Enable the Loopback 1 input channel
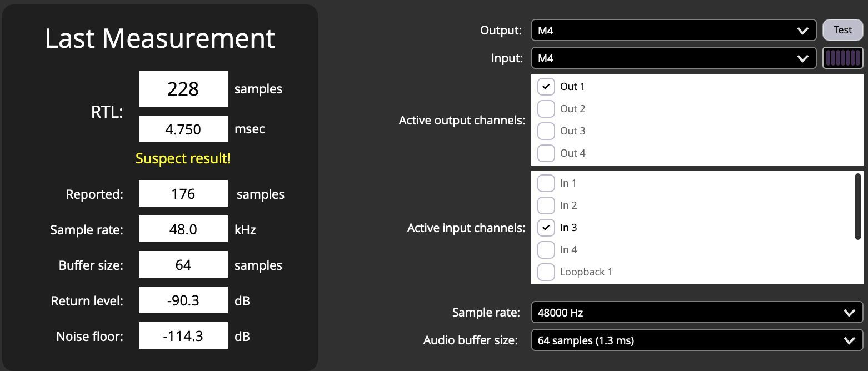868x371 pixels. tap(546, 272)
